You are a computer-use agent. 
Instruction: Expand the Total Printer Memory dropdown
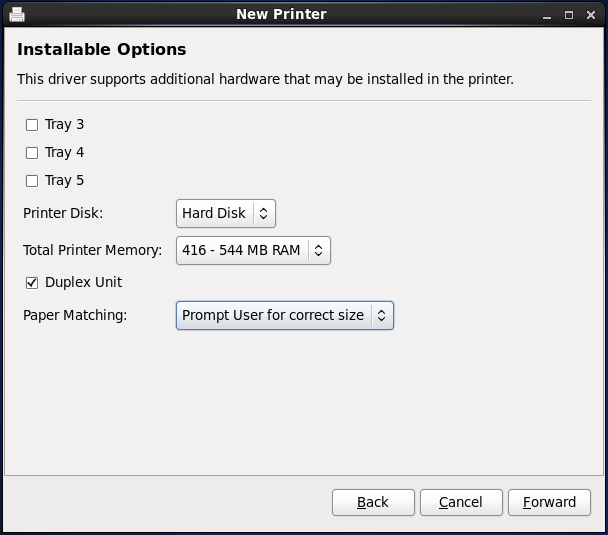pyautogui.click(x=252, y=250)
